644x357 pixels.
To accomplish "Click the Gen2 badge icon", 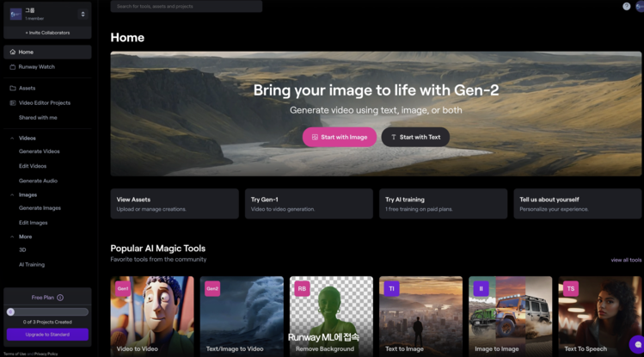I will [212, 289].
